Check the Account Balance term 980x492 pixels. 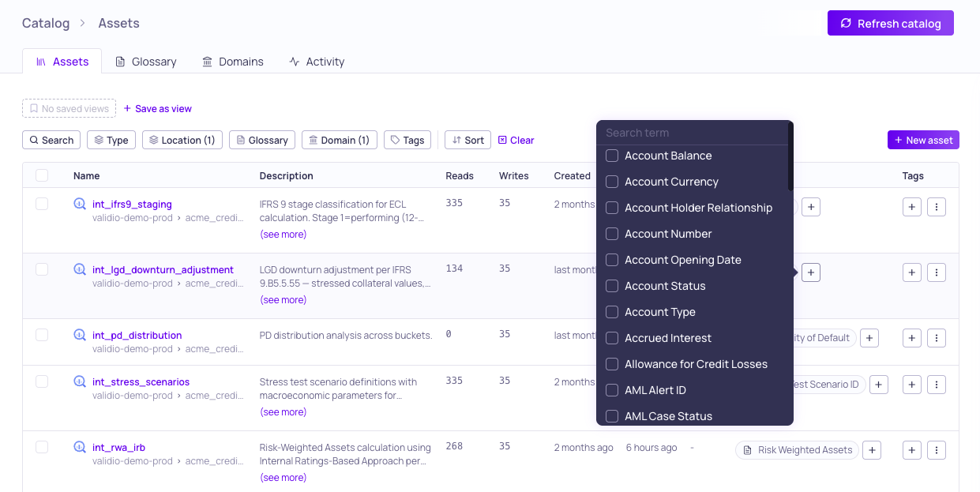(x=612, y=156)
